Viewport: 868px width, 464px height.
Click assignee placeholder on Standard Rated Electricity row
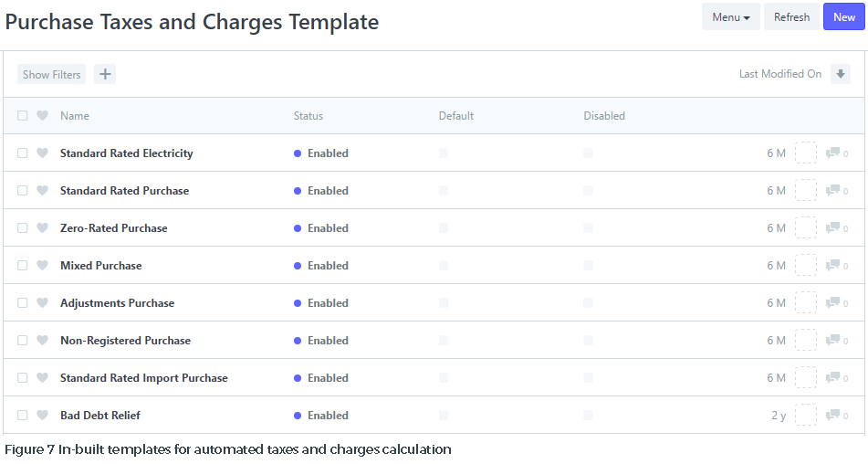point(805,153)
